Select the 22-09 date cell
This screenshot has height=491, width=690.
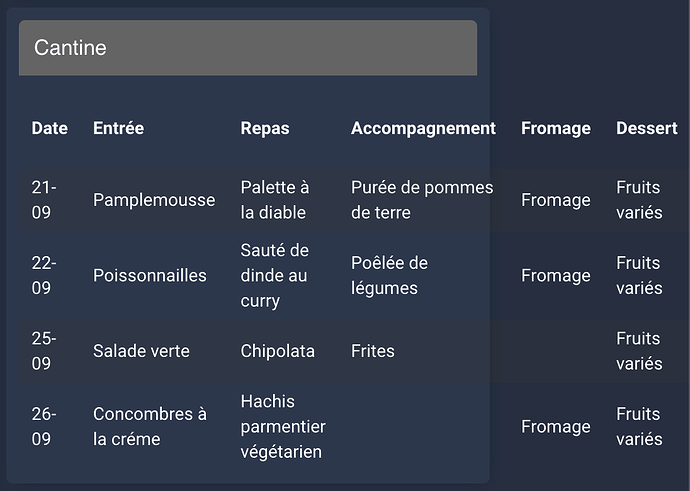pyautogui.click(x=44, y=275)
